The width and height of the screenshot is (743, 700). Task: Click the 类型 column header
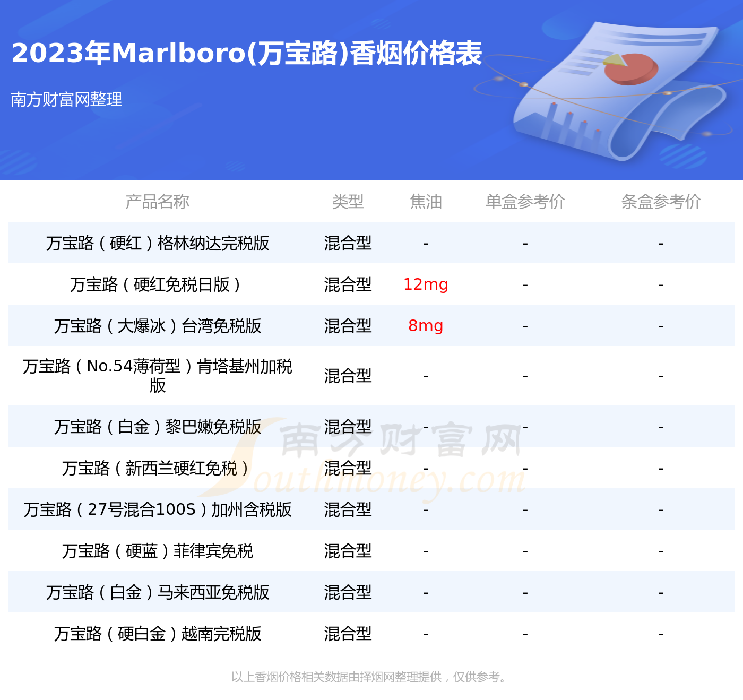348,202
